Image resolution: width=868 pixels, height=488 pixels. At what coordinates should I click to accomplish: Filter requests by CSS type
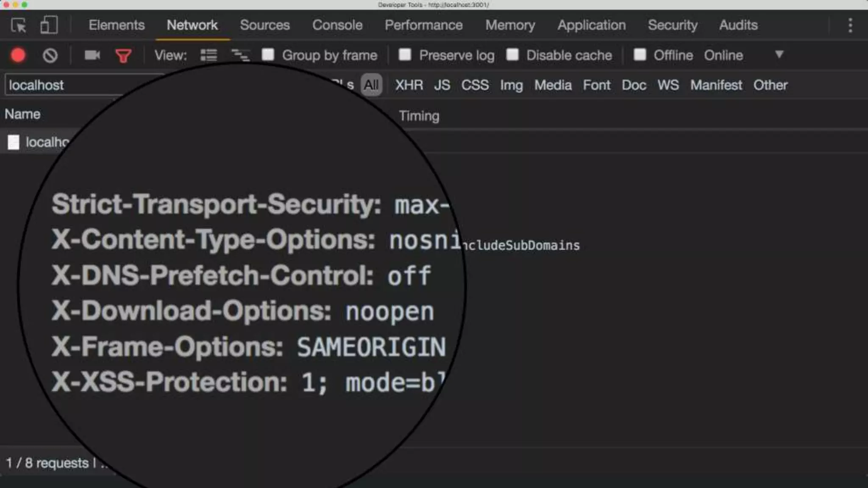pyautogui.click(x=475, y=85)
